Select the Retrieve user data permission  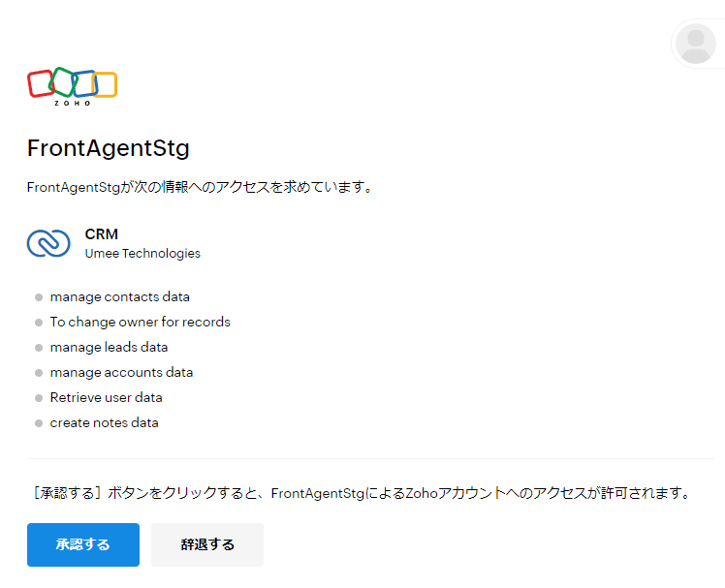click(107, 398)
